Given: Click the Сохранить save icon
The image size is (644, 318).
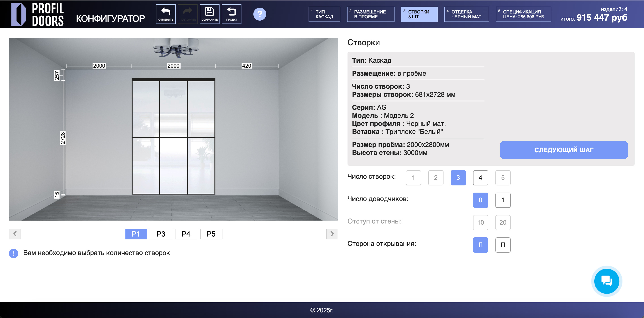Looking at the screenshot, I should (x=209, y=14).
